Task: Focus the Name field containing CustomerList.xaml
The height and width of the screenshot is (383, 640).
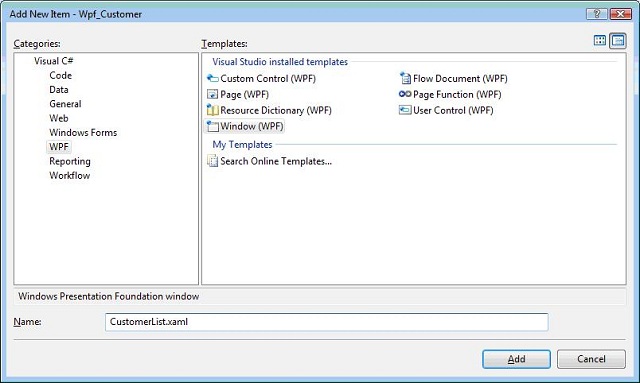Action: pos(327,322)
